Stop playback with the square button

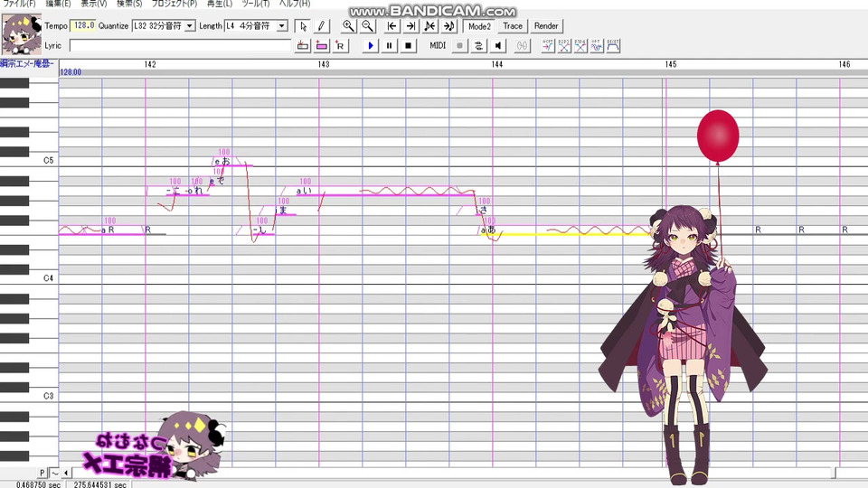[x=408, y=46]
